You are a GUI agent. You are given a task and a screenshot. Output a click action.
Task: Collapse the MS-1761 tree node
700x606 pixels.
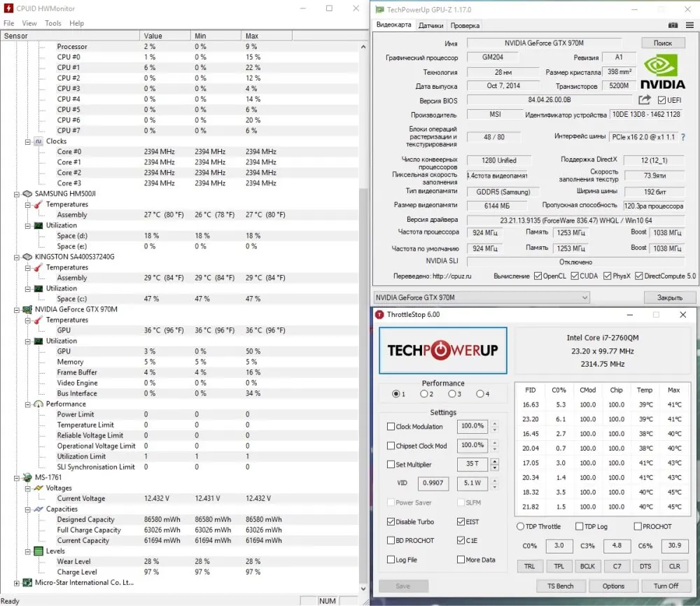17,478
